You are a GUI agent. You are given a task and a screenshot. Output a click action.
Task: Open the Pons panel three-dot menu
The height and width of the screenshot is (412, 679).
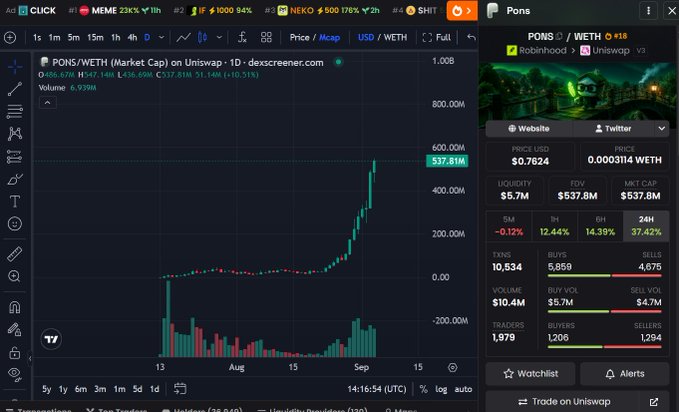click(x=648, y=11)
